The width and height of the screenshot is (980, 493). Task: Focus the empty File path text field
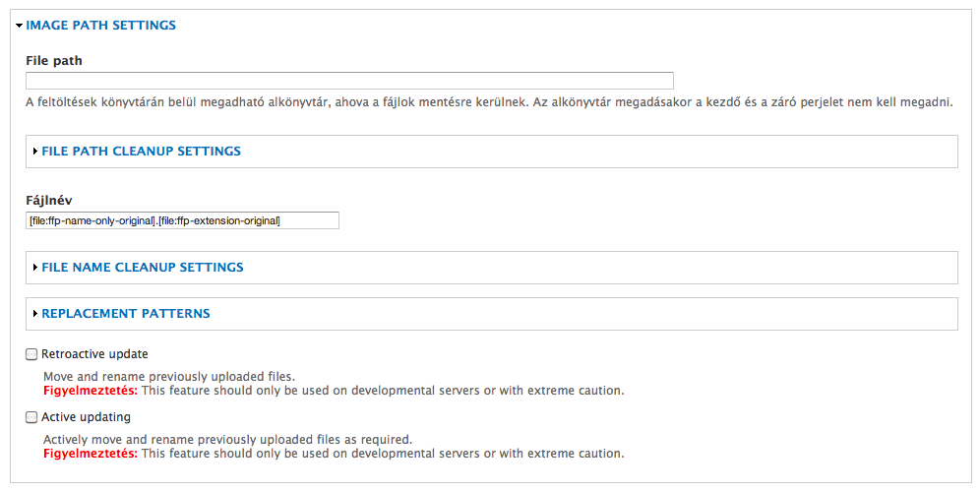[x=349, y=81]
